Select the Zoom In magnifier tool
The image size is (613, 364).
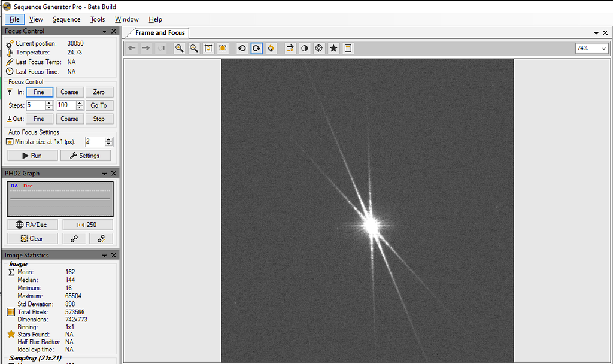point(179,48)
